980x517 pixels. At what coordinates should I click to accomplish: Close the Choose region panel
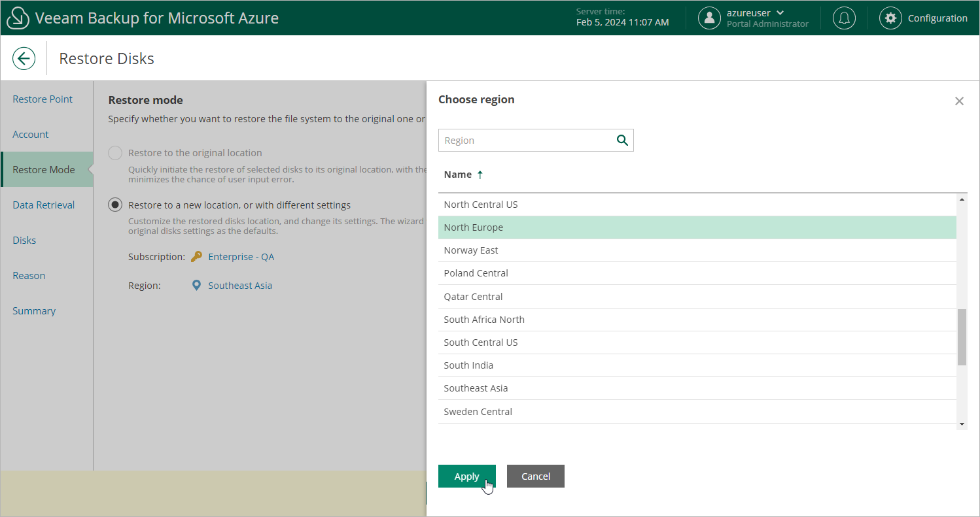[959, 101]
